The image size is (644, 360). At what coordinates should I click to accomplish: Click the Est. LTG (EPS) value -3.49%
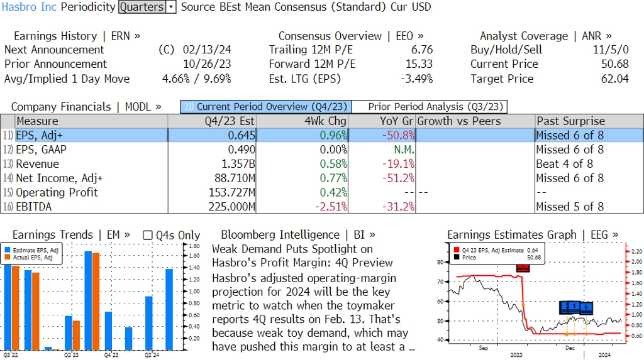(x=416, y=79)
